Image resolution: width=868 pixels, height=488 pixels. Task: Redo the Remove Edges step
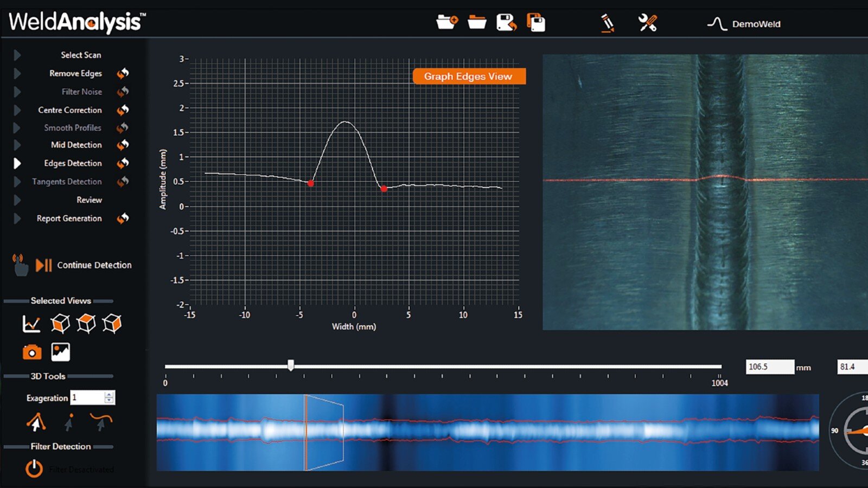point(123,73)
